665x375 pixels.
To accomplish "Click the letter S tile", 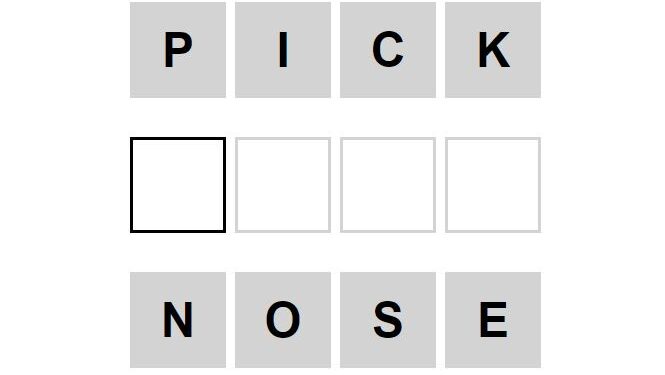I will [388, 320].
